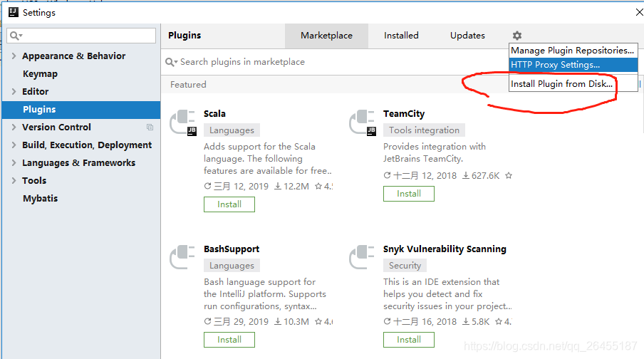Click the settings search magnifier icon

[16, 36]
